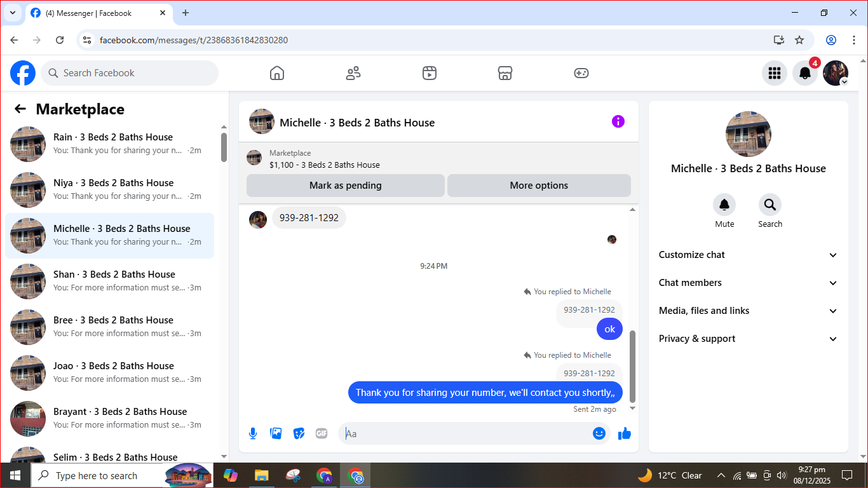Click the conversation list scrollbar thumb
Screen dimensions: 868x488
point(224,147)
